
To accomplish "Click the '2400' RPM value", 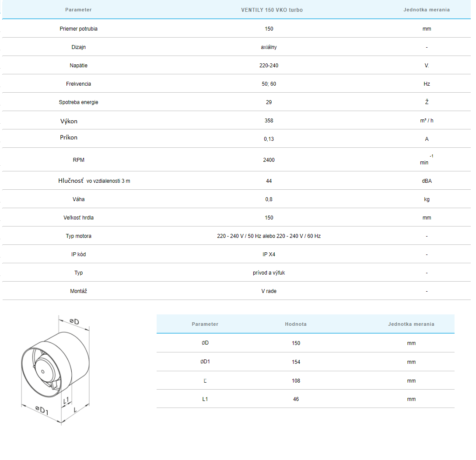I will (x=269, y=160).
